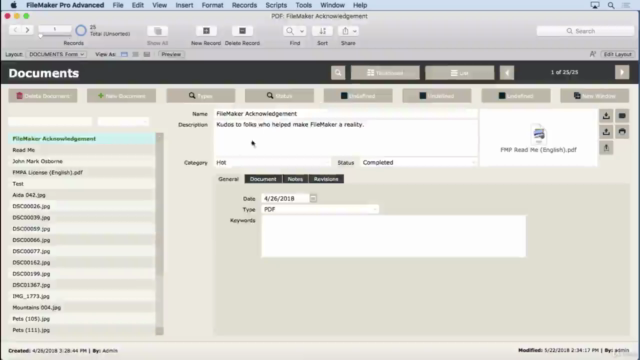This screenshot has width=640, height=360.
Task: Click into the Description field
Action: [346, 138]
